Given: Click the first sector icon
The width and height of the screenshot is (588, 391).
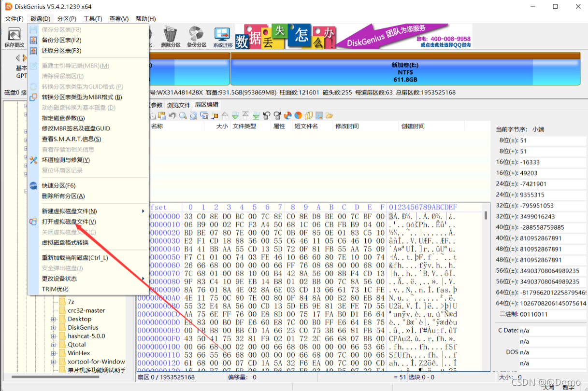Looking at the screenshot, I should click(x=245, y=116).
